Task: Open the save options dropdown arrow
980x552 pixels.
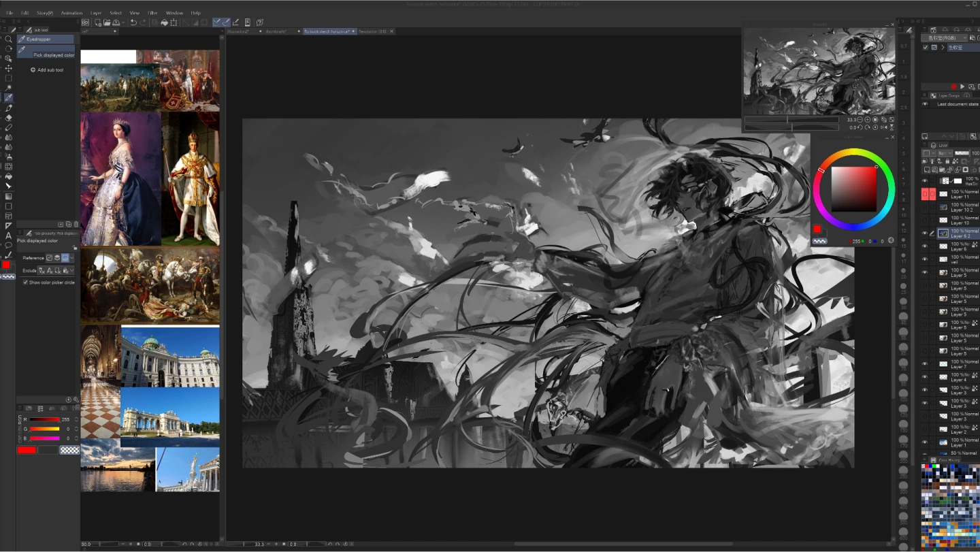Action: pos(123,22)
